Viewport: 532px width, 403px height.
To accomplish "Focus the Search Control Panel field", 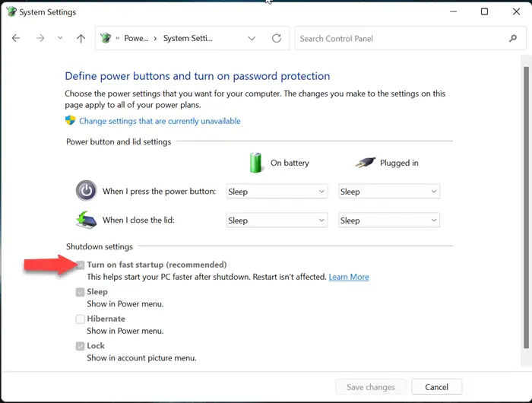I will (399, 39).
